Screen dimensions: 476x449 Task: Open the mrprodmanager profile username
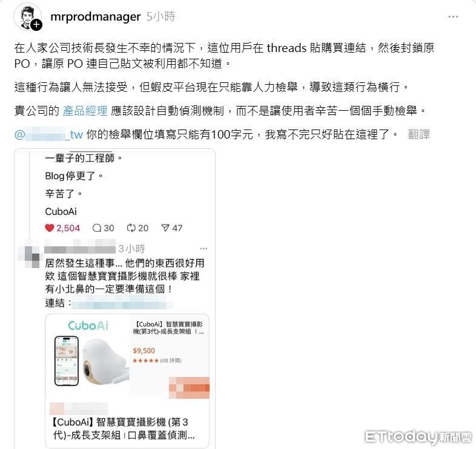pos(95,17)
